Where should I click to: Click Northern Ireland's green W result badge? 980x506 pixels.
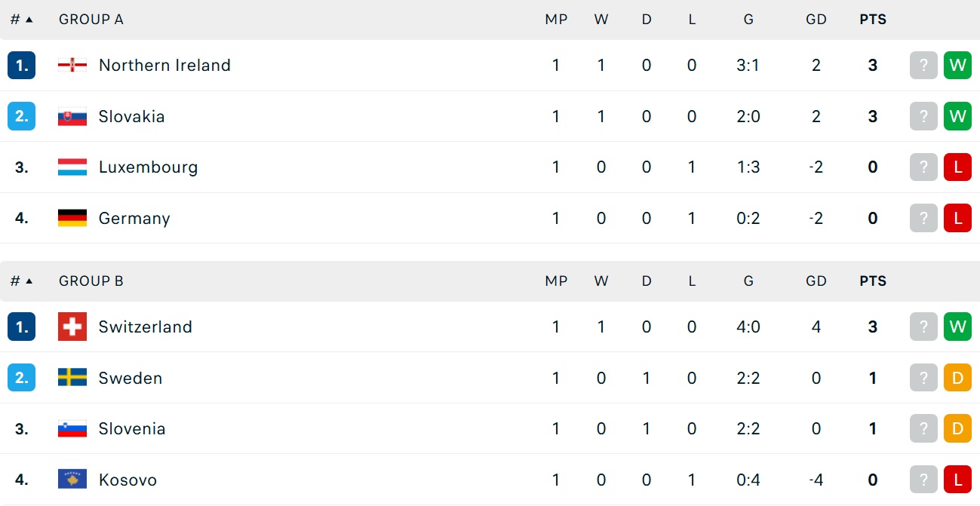pos(957,66)
